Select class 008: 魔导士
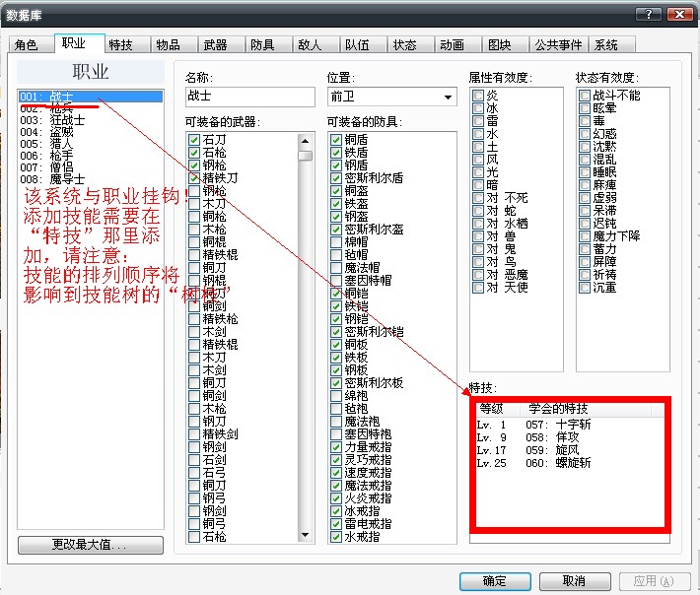700x595 pixels. pos(91,179)
